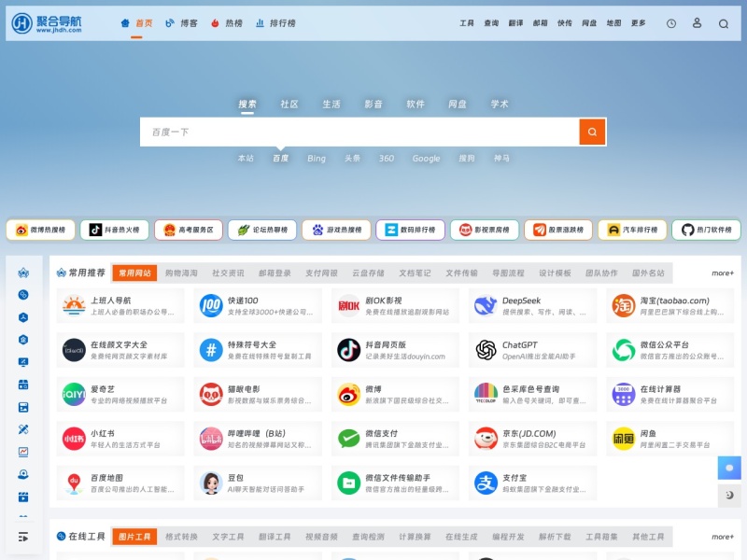This screenshot has height=560, width=747.
Task: Select 搜狗 as search engine
Action: 466,158
